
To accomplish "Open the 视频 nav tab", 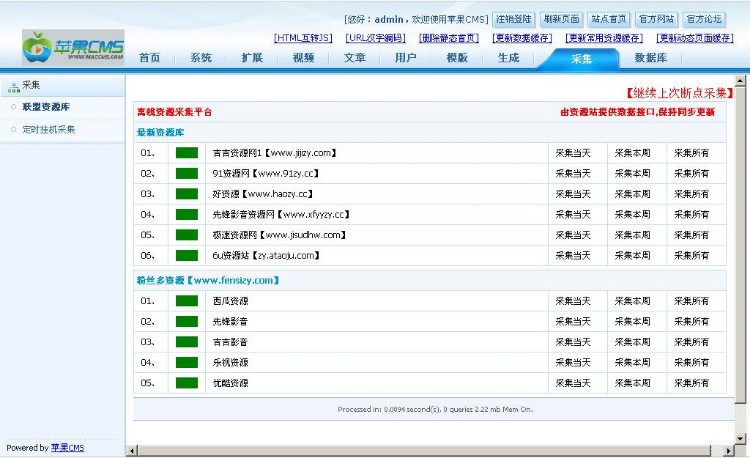I will point(303,58).
